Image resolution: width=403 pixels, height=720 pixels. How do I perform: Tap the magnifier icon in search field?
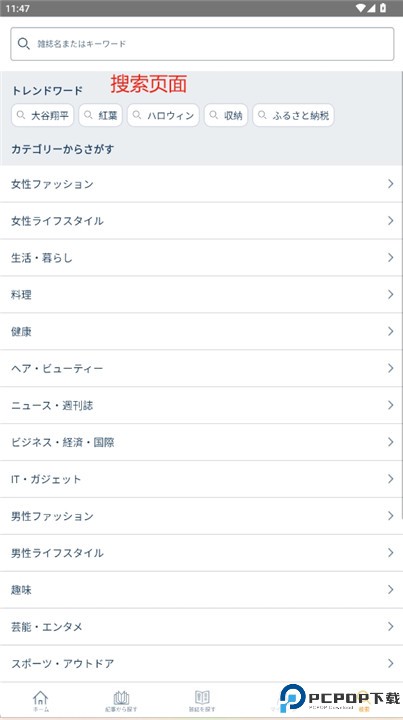pos(23,44)
